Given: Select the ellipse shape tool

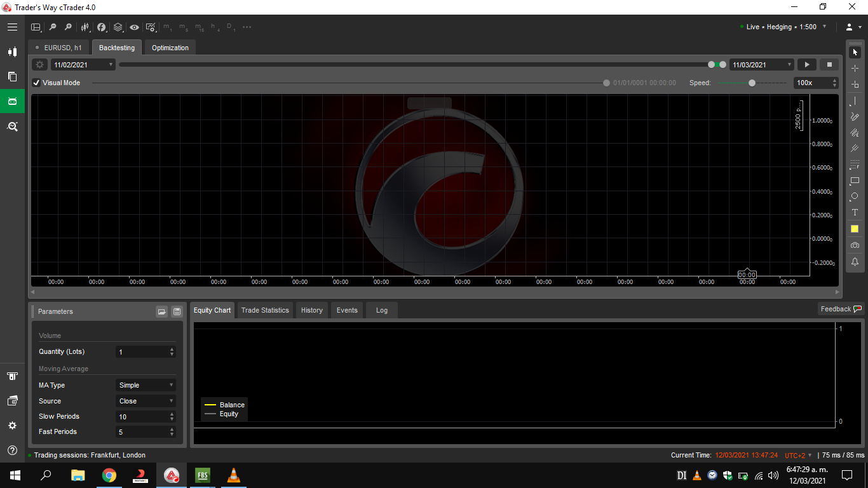Looking at the screenshot, I should point(855,196).
